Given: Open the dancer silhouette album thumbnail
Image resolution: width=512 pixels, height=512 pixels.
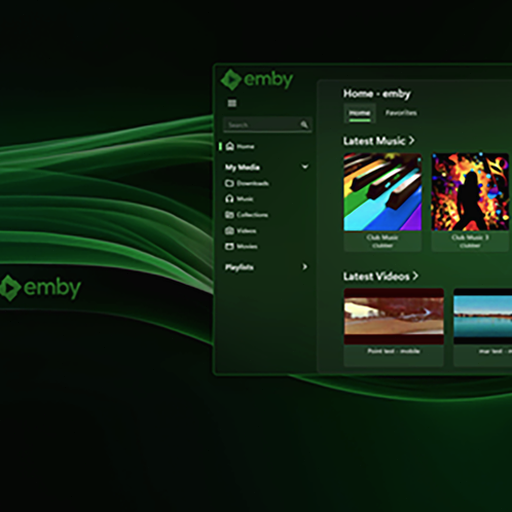Looking at the screenshot, I should 470,192.
